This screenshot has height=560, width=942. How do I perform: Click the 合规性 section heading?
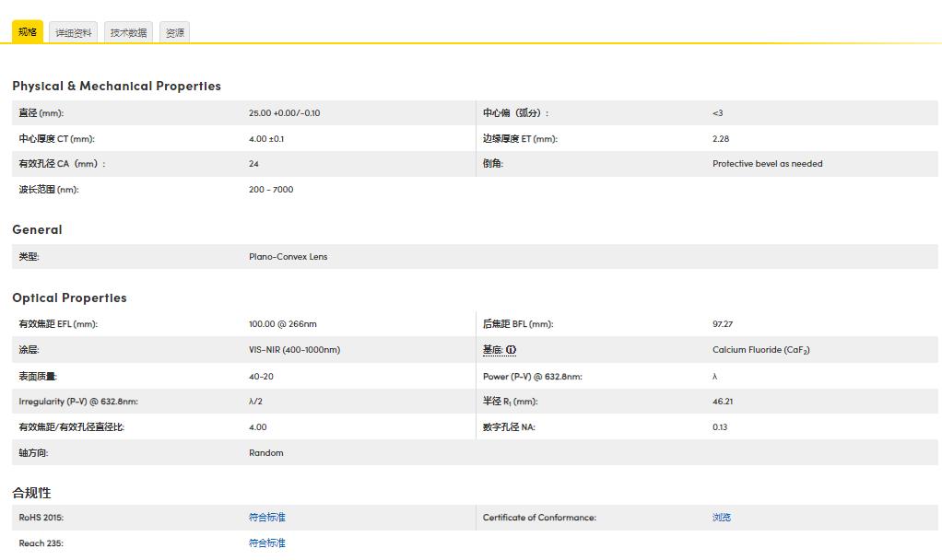tap(31, 493)
